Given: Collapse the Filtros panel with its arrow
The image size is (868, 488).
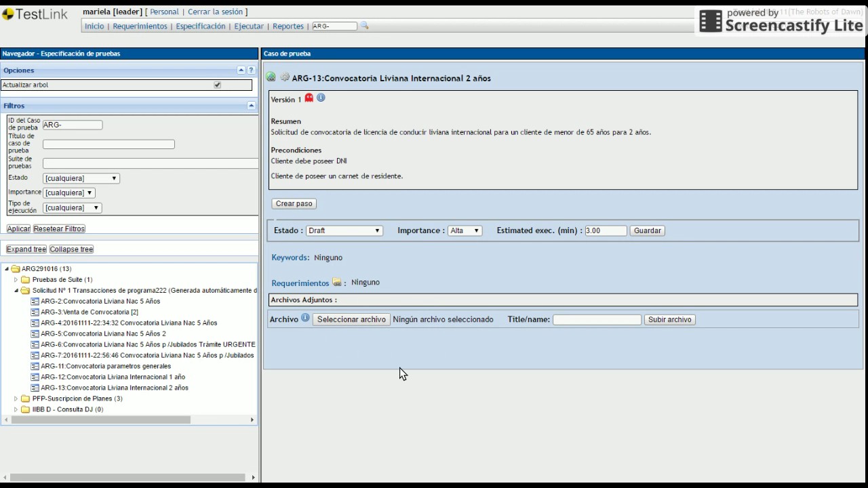Looking at the screenshot, I should coord(251,106).
